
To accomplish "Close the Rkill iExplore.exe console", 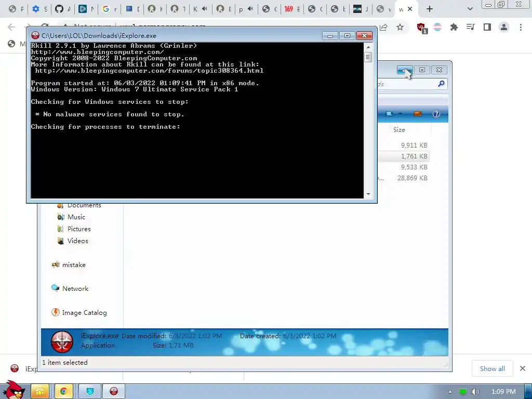I will pyautogui.click(x=364, y=36).
